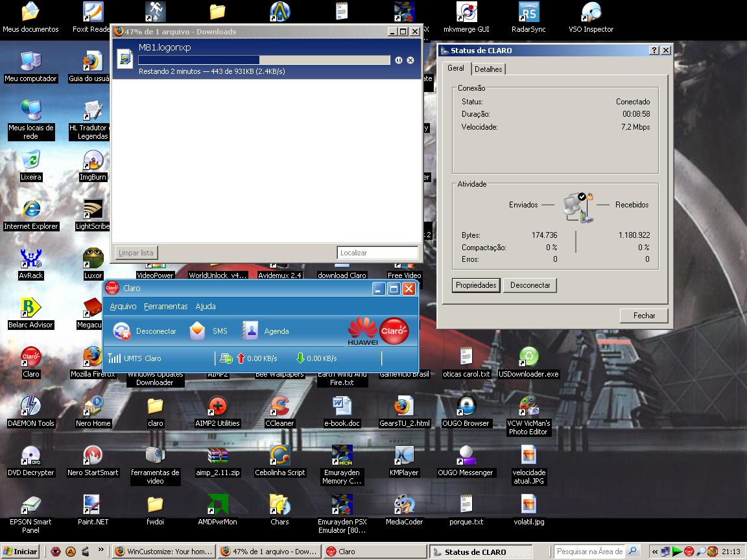
Task: Pause the M81.logonxp download
Action: (x=399, y=60)
